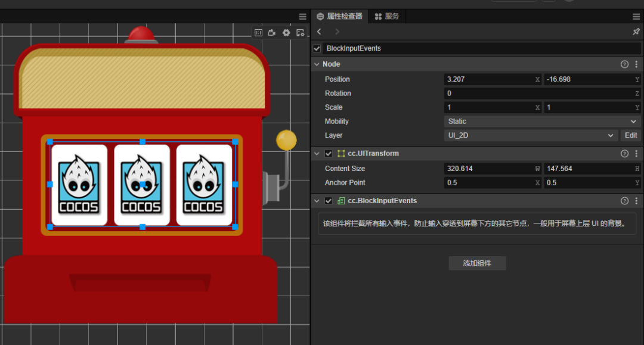Click the Scale Y field
Screen dimensions: 644x345
click(592, 107)
